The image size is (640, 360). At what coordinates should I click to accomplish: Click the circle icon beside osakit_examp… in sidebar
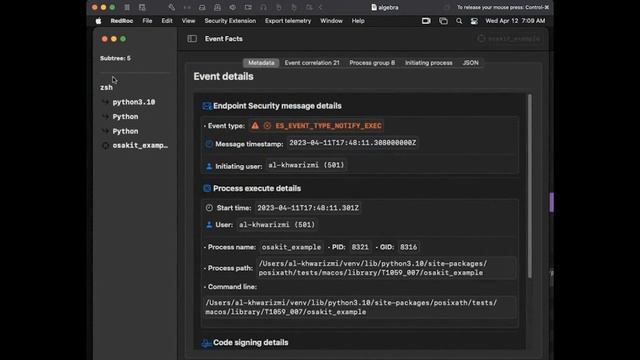click(105, 145)
